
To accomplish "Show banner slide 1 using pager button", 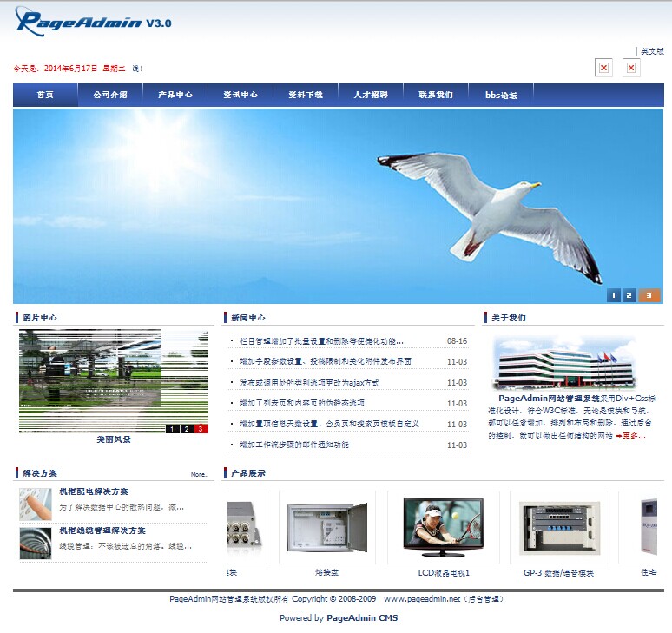I will [614, 295].
